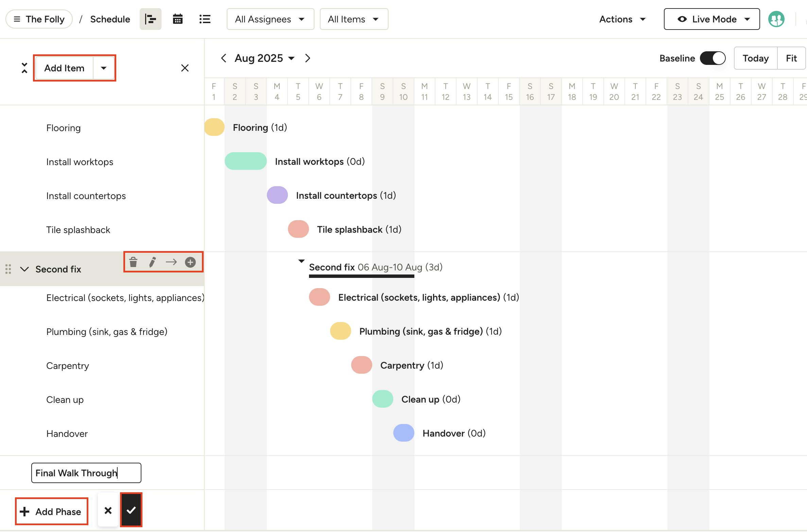Collapse all phases using arrows icon
The image size is (807, 532).
click(x=24, y=68)
